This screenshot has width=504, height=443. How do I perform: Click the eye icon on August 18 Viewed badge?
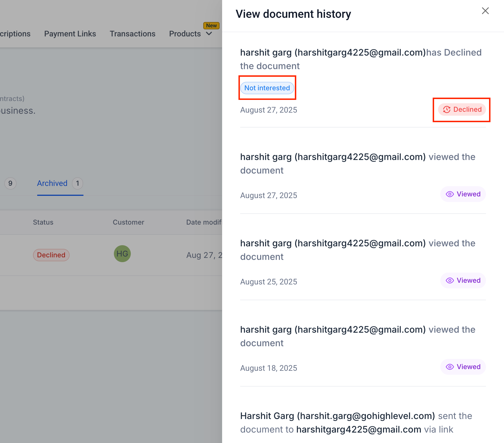[450, 367]
